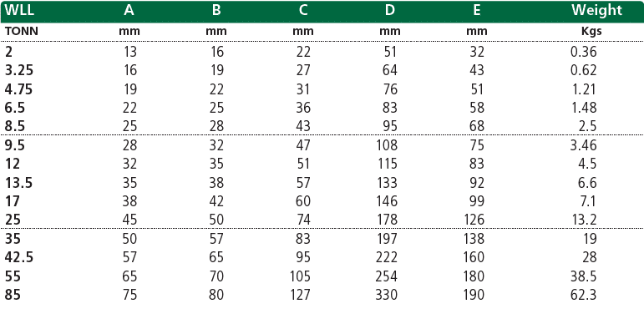The image size is (644, 319).
Task: Select weight value 0.36
Action: (x=583, y=52)
